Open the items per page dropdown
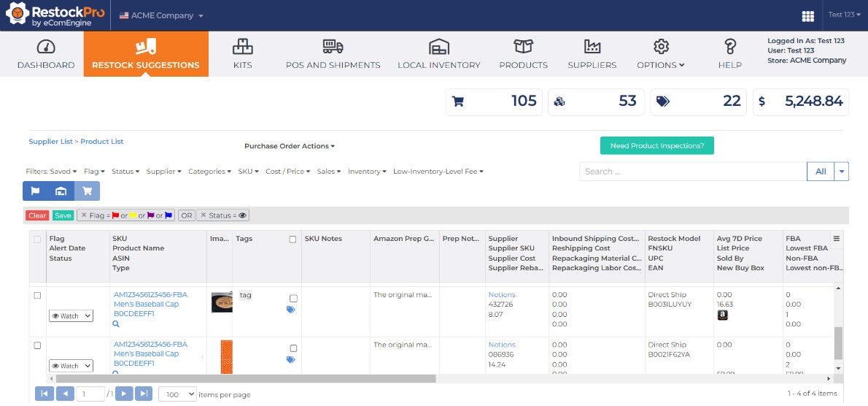This screenshot has height=406, width=868. pyautogui.click(x=177, y=394)
